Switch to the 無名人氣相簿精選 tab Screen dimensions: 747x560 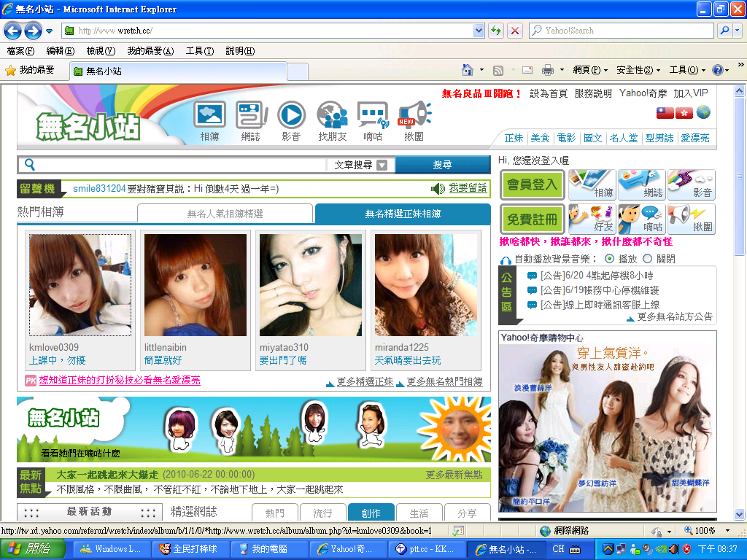[x=225, y=214]
